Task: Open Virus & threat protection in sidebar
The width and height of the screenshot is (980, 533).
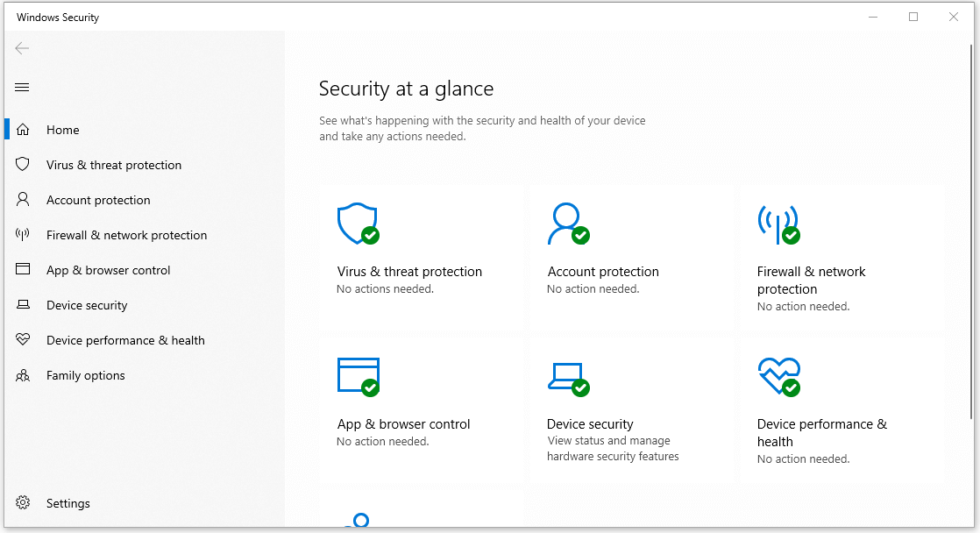Action: [x=114, y=165]
